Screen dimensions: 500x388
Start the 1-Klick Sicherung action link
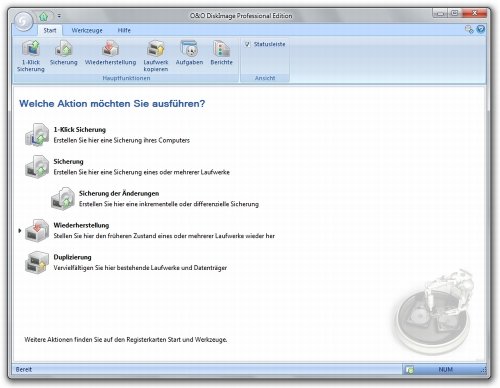point(80,130)
